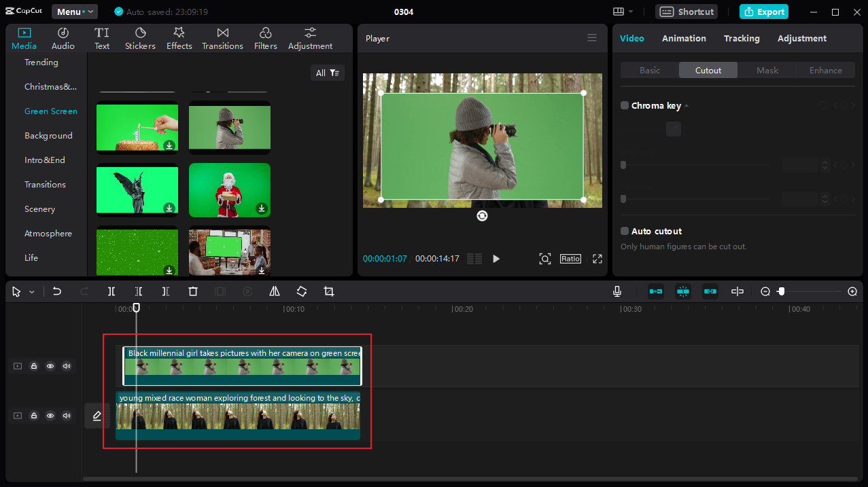868x487 pixels.
Task: Open the Player hamburger menu
Action: coord(592,38)
